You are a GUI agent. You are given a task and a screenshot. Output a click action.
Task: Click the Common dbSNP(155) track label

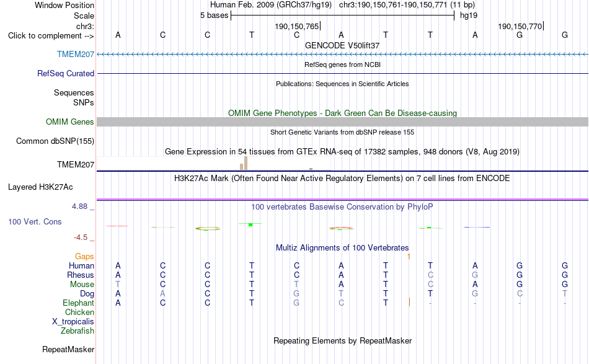(x=55, y=141)
